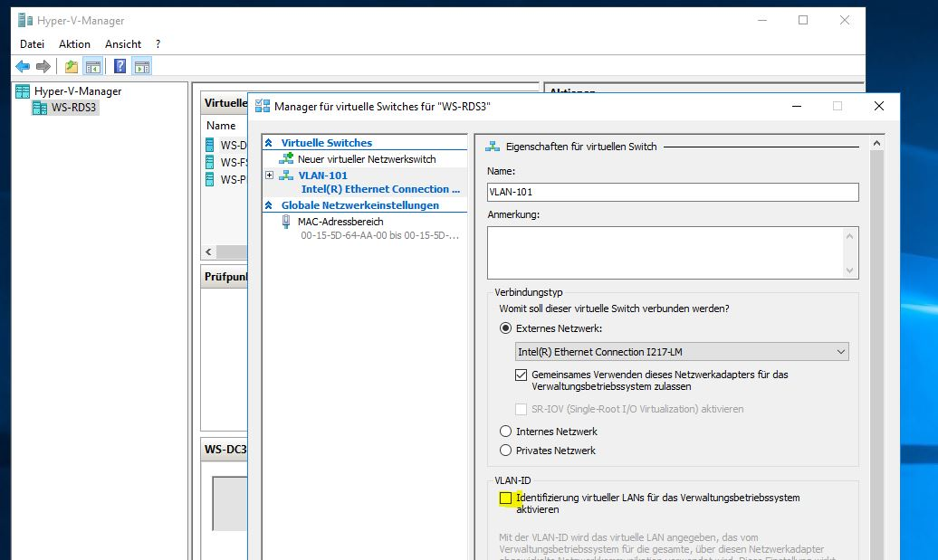Click the MAC-Adressbereich network card icon
Viewport: 938px width, 560px height.
pos(286,222)
